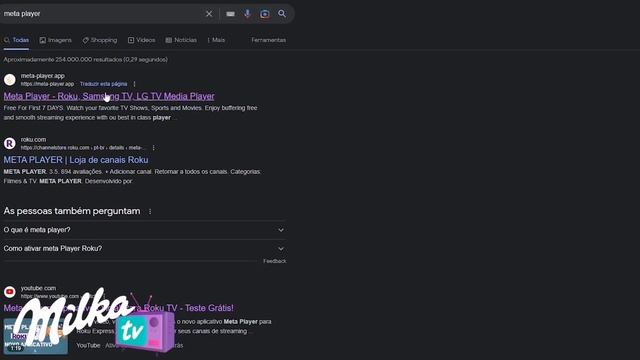Expand 'Como ativar meta Player Roku?' question
Screen dimensions: 640x360
144,249
